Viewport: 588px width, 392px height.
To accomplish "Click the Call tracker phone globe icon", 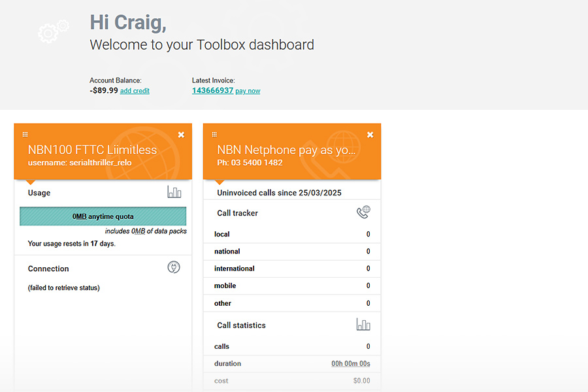I will click(x=363, y=212).
